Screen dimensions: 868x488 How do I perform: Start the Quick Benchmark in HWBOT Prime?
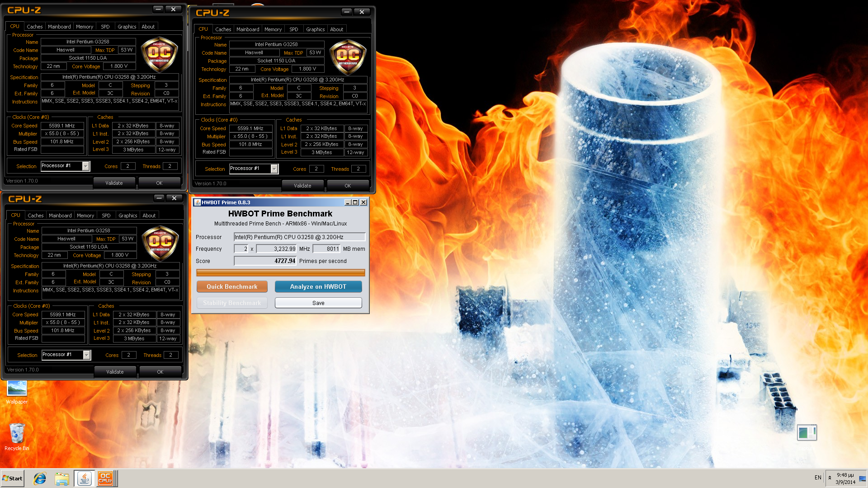coord(232,286)
